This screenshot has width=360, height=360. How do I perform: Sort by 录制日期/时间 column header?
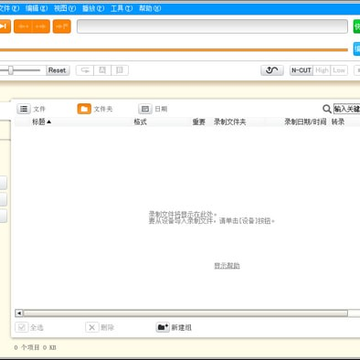coord(305,122)
